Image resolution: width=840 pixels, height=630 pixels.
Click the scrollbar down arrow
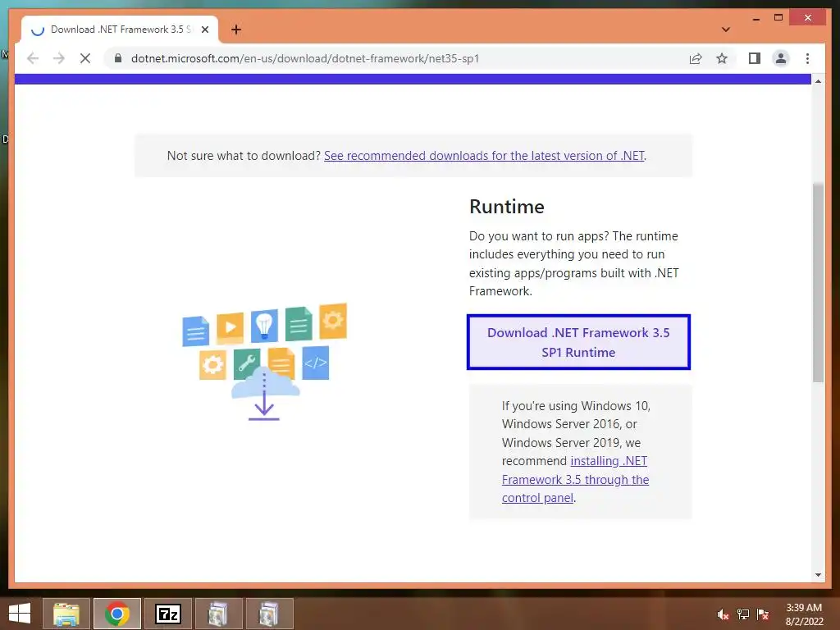tap(818, 575)
